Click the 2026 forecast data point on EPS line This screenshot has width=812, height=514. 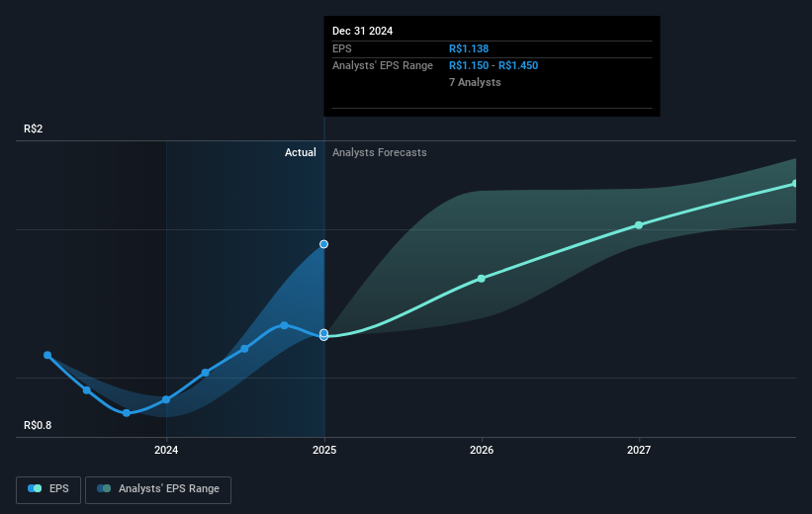pyautogui.click(x=481, y=279)
